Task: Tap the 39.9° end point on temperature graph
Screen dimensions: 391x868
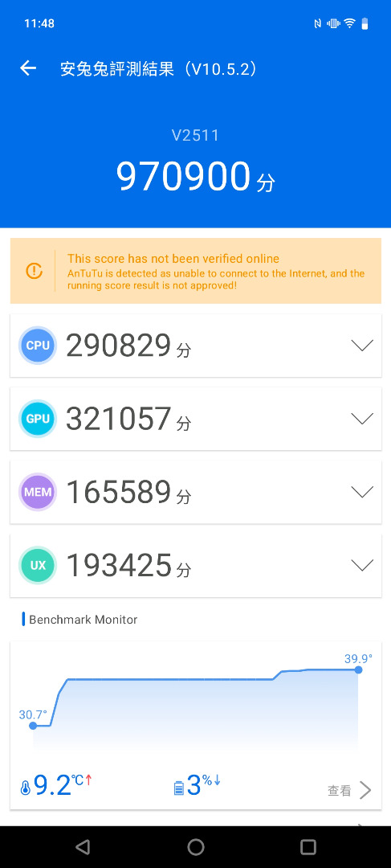Action: (358, 669)
